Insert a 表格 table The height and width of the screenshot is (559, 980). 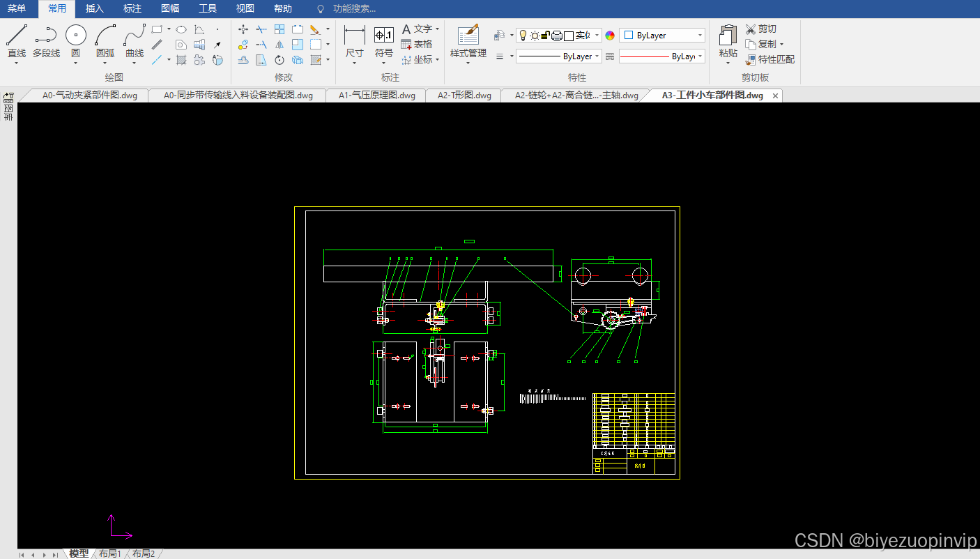(x=417, y=44)
